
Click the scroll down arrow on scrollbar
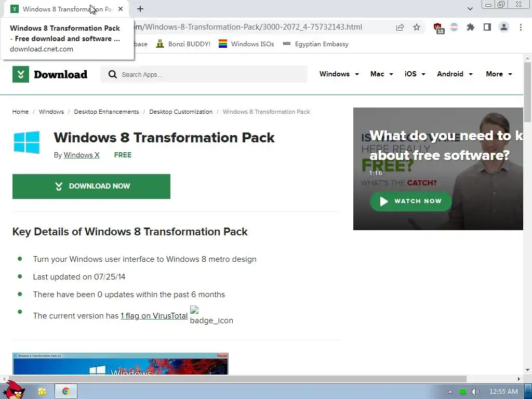click(x=528, y=370)
